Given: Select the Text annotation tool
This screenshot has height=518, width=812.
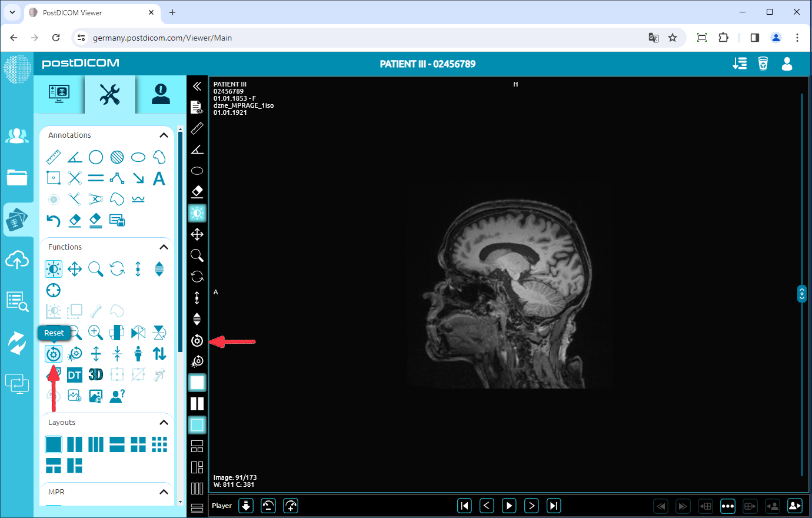Looking at the screenshot, I should pos(159,178).
